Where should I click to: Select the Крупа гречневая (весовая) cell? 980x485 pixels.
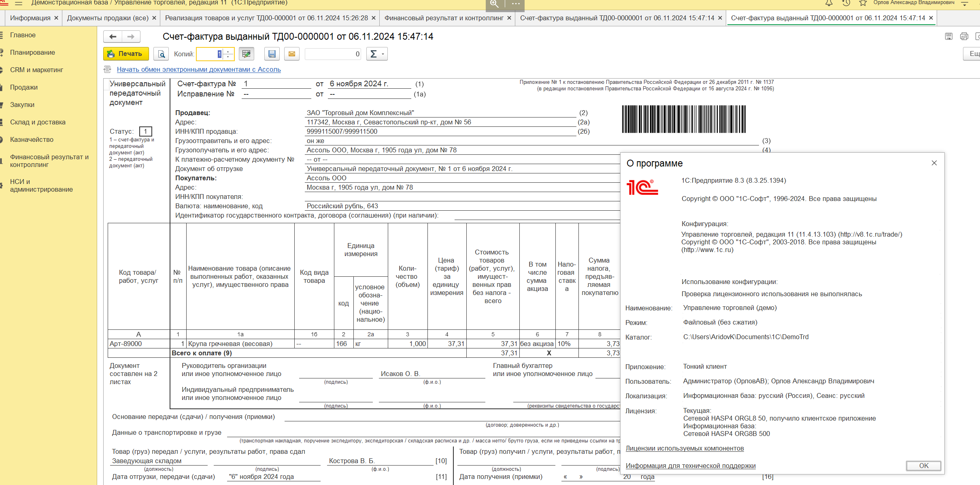tap(240, 344)
